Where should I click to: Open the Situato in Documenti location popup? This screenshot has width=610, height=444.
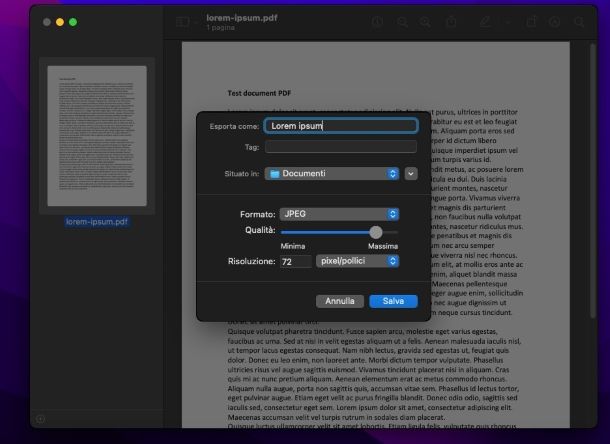click(332, 174)
